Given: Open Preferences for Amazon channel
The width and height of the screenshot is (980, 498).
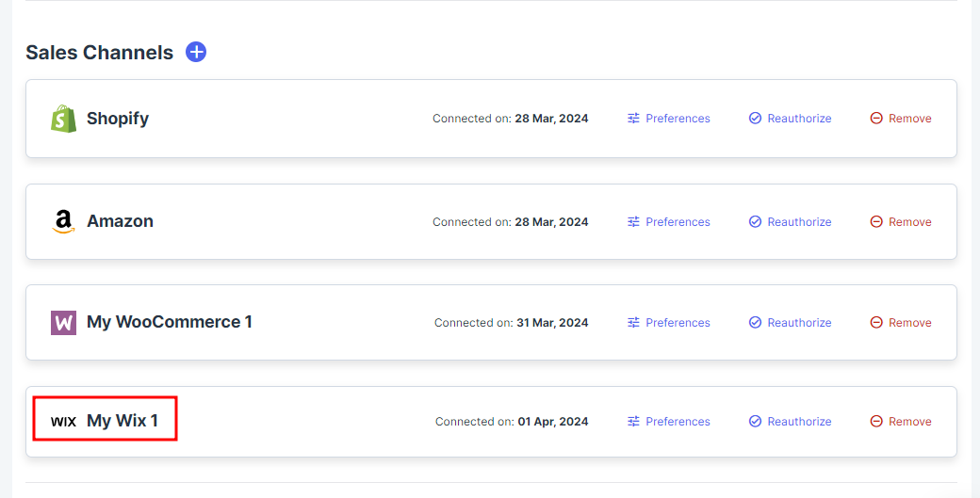Looking at the screenshot, I should pos(669,221).
